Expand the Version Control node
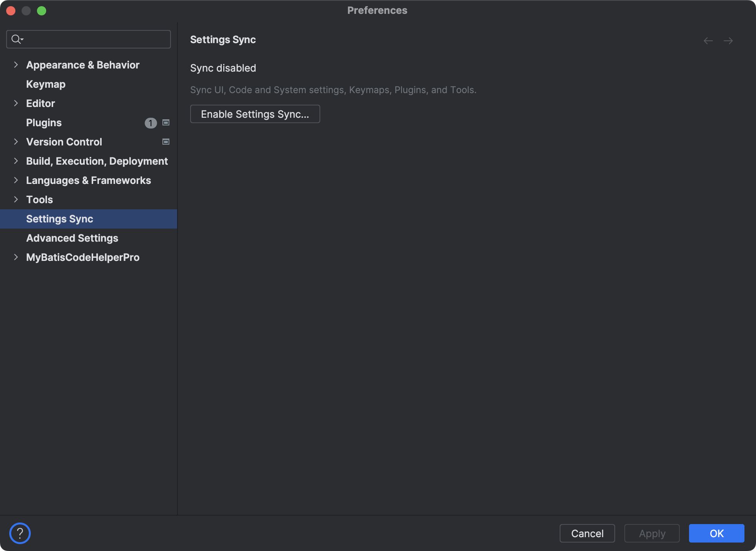Screen dimensions: 756x551 16,142
